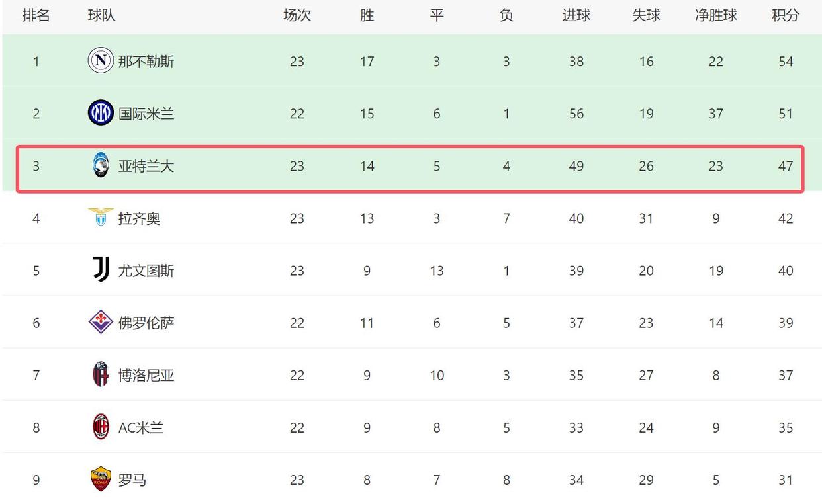Click the Juventus J logo
This screenshot has width=822, height=504.
pos(101,270)
